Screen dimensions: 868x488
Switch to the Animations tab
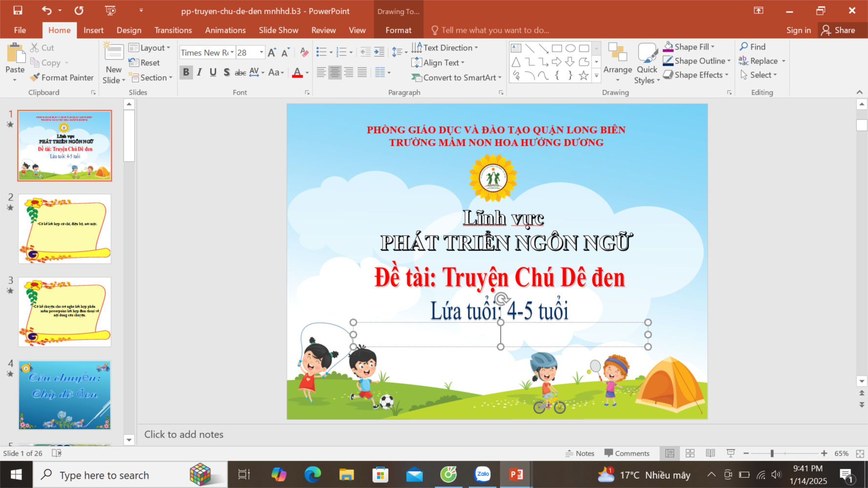[225, 30]
